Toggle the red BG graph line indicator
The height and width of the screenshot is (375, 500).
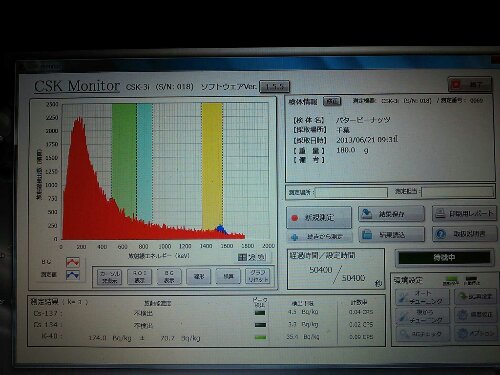(x=73, y=262)
